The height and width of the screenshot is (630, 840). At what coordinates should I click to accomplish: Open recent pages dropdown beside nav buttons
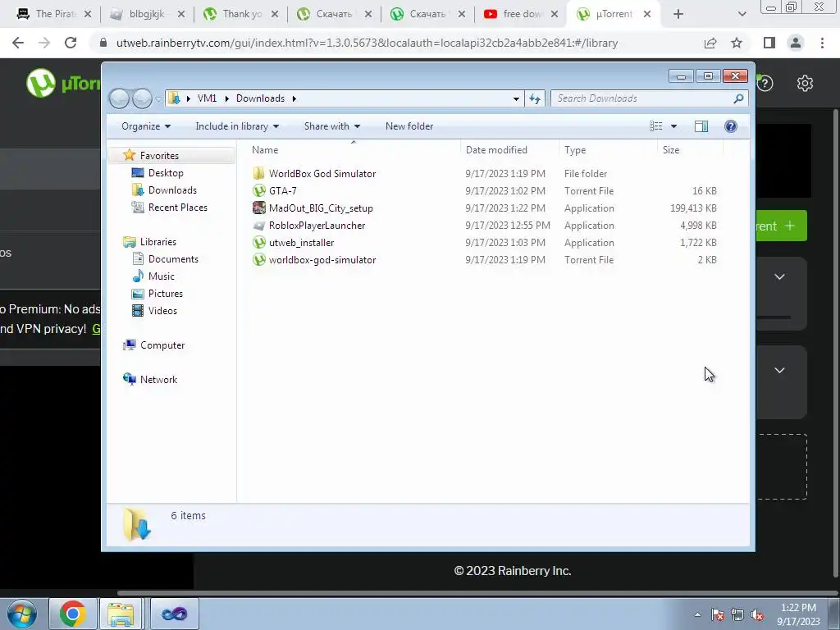click(x=158, y=98)
